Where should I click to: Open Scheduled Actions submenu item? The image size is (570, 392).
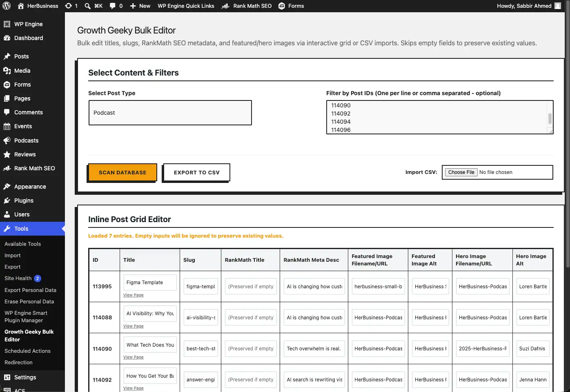coord(27,351)
